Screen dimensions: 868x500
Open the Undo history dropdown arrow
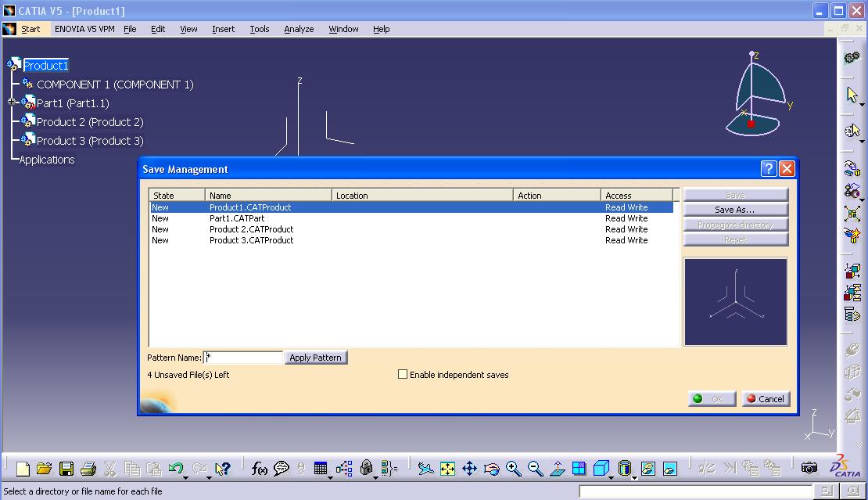[x=186, y=477]
